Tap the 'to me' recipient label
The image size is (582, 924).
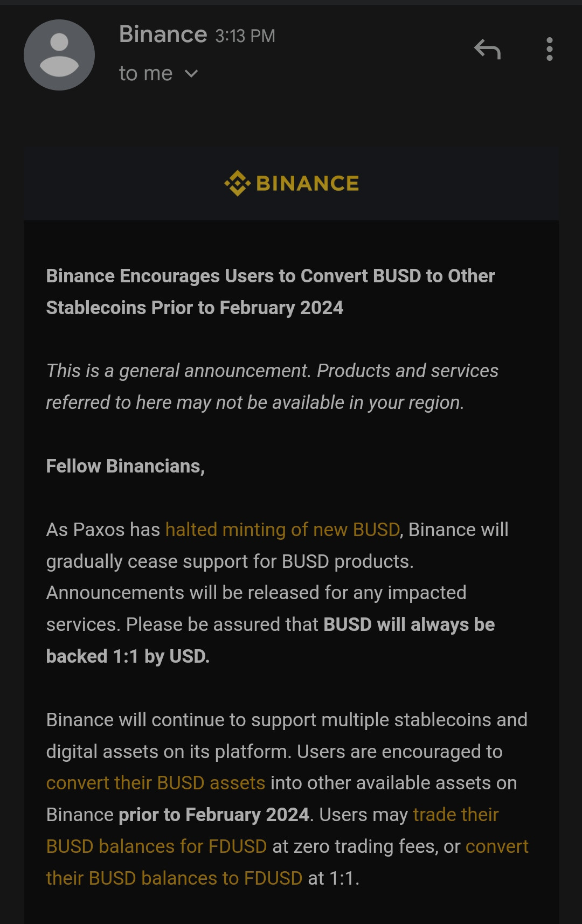(x=145, y=73)
